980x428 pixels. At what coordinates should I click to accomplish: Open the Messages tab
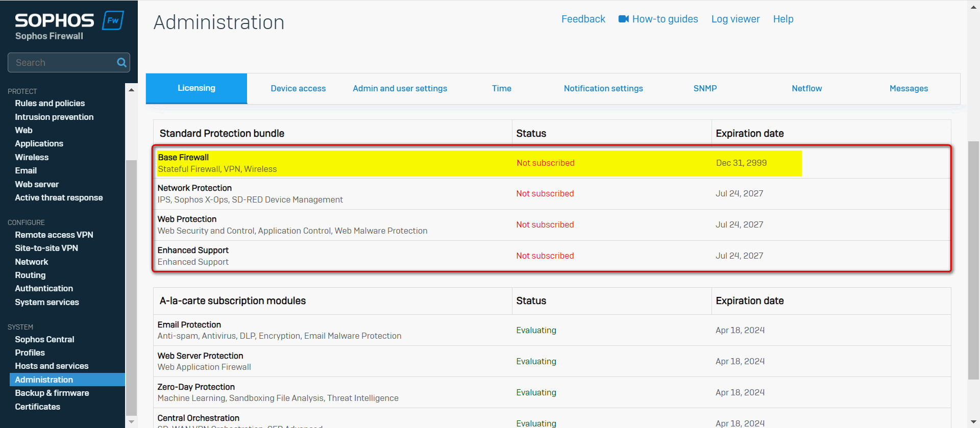(x=909, y=88)
